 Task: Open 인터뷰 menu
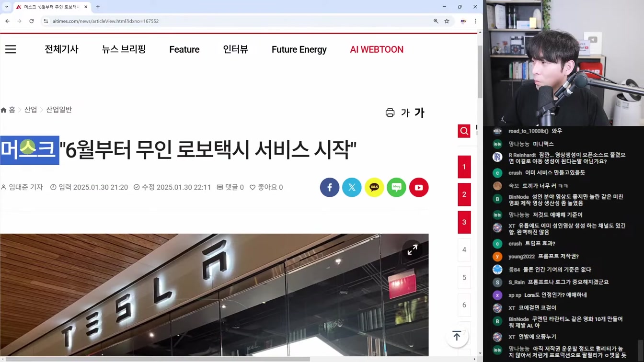click(x=235, y=49)
